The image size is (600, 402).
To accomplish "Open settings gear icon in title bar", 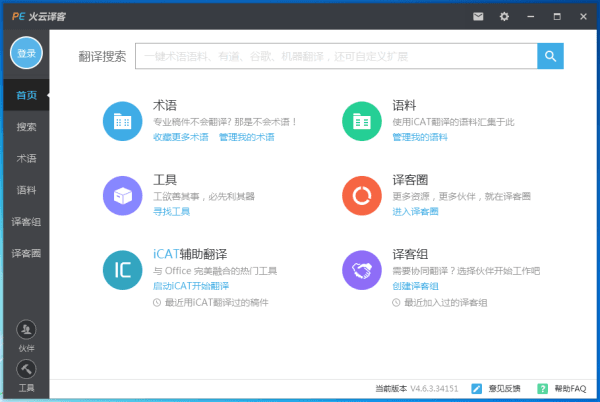I will [504, 16].
